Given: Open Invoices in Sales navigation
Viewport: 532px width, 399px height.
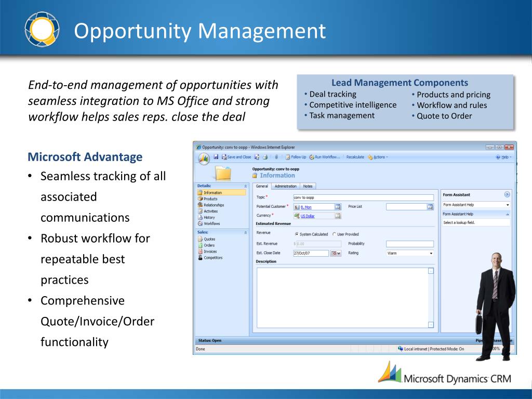Looking at the screenshot, I should (x=207, y=251).
